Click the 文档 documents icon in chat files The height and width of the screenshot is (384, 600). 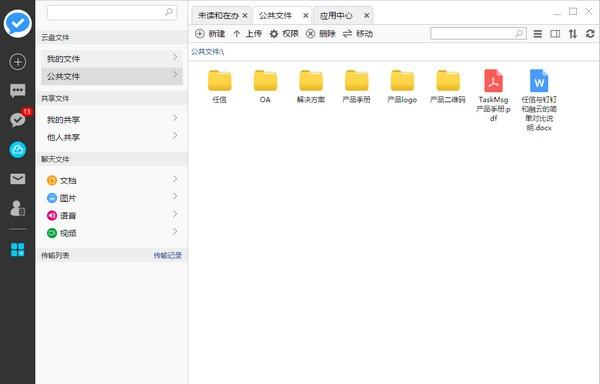[x=52, y=180]
